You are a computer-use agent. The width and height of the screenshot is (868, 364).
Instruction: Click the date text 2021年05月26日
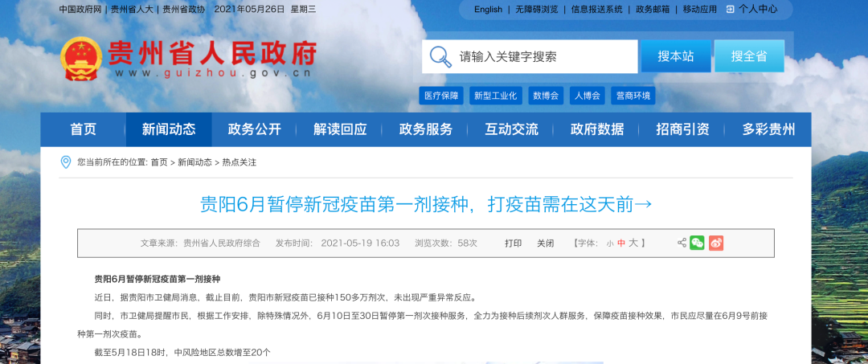pos(249,10)
